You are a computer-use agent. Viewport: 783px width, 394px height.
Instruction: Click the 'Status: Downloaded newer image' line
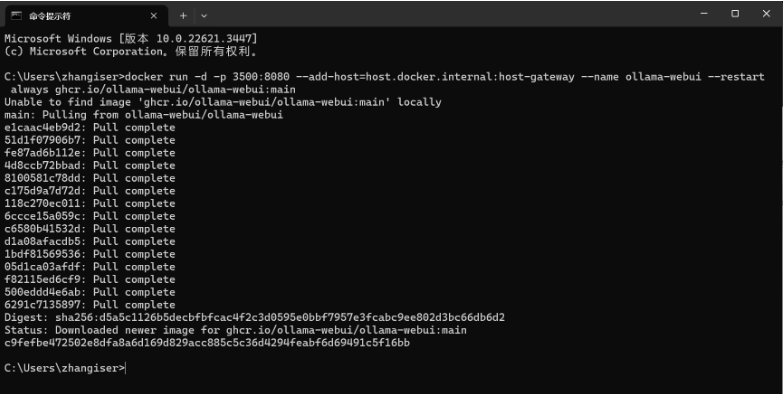point(236,330)
